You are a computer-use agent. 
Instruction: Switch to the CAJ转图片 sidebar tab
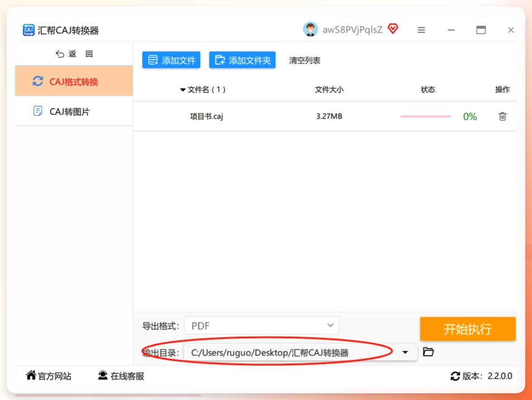tap(74, 111)
